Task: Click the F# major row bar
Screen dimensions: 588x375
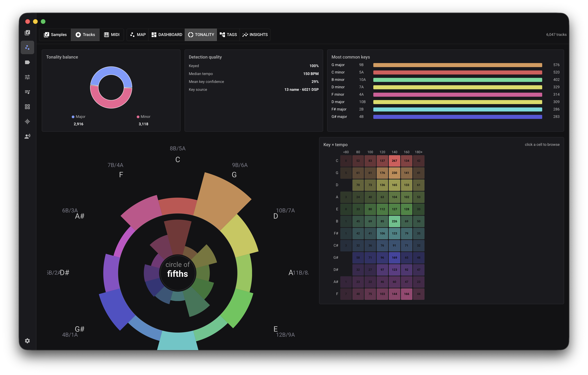Action: (x=457, y=109)
